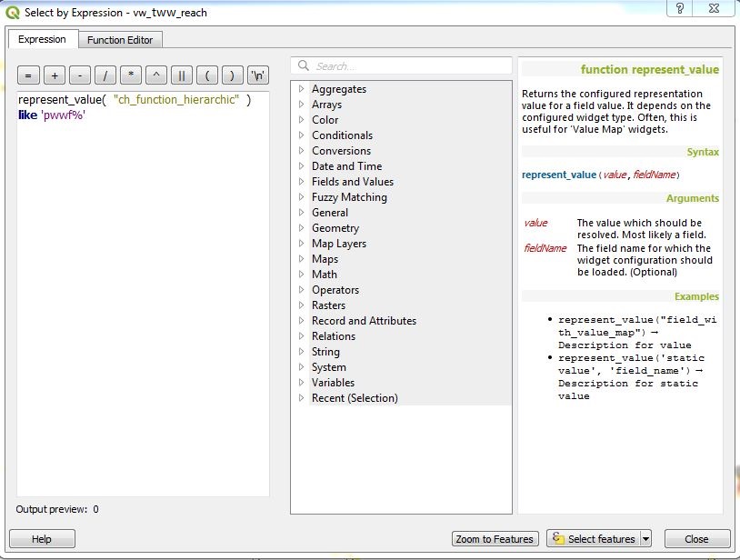The height and width of the screenshot is (560, 740).
Task: Insert the equals operator button
Action: pyautogui.click(x=28, y=75)
